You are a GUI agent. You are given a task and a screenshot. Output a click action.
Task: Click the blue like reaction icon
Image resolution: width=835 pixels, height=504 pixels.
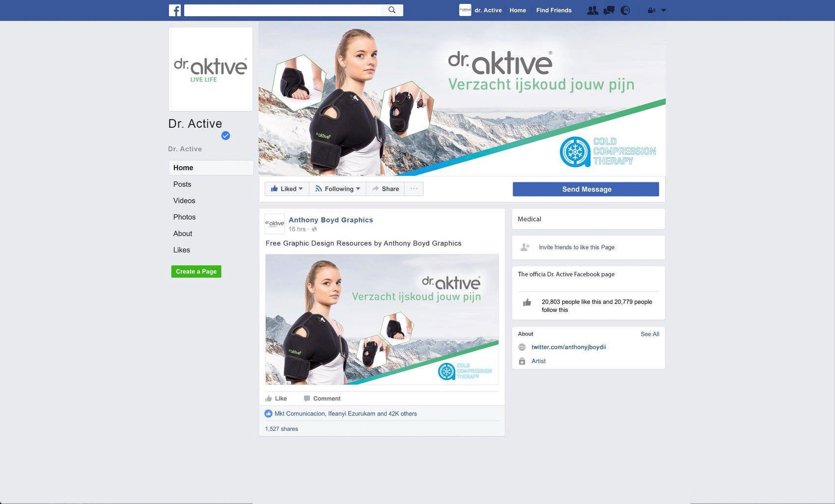(268, 414)
